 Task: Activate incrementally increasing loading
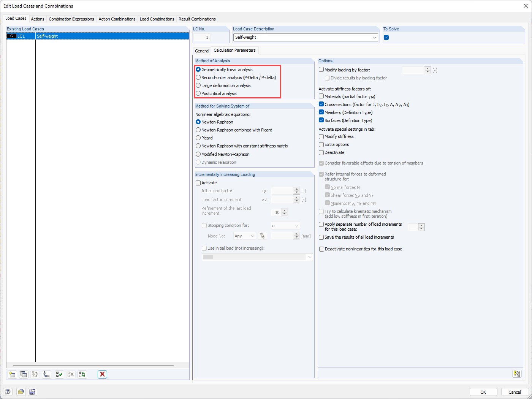(198, 183)
